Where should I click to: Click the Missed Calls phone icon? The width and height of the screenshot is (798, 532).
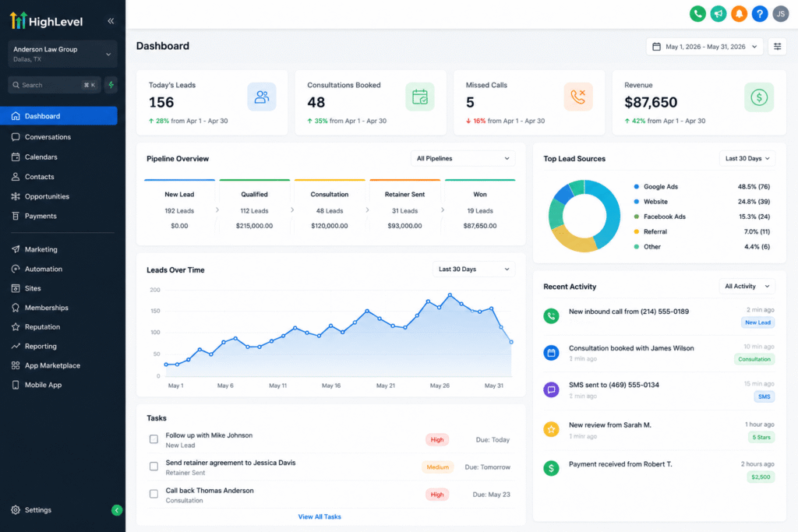(578, 97)
